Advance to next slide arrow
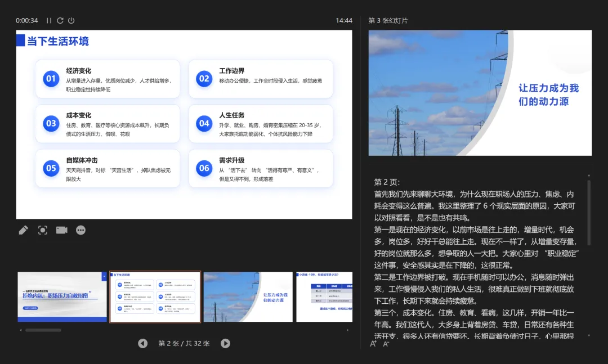The height and width of the screenshot is (364, 608). pyautogui.click(x=225, y=343)
